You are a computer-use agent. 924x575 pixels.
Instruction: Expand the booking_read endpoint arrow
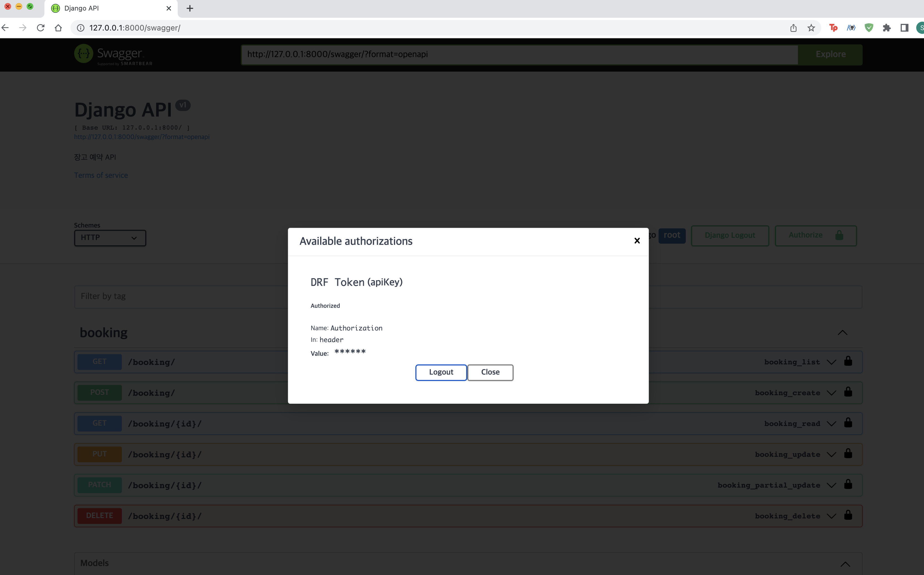(831, 424)
